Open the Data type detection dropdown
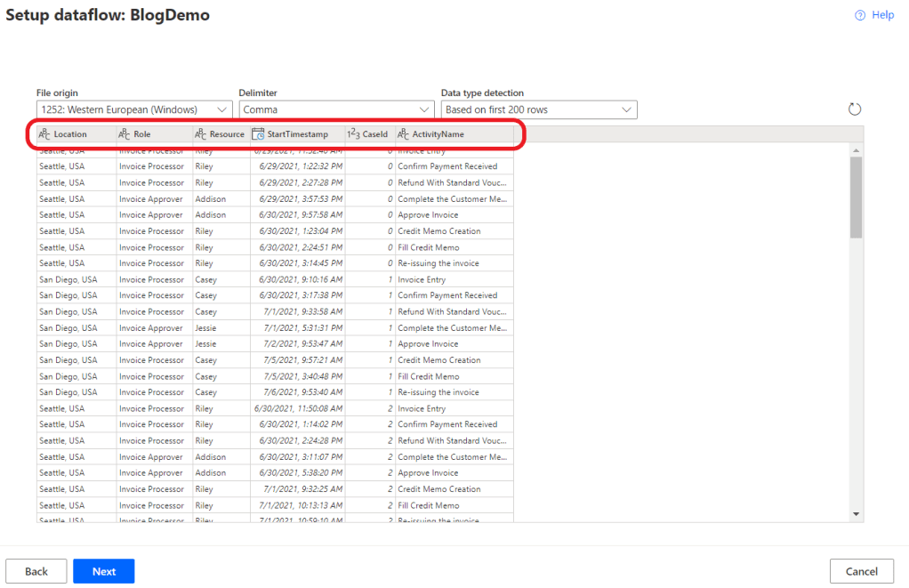Viewport: 909px width, 588px height. 539,109
